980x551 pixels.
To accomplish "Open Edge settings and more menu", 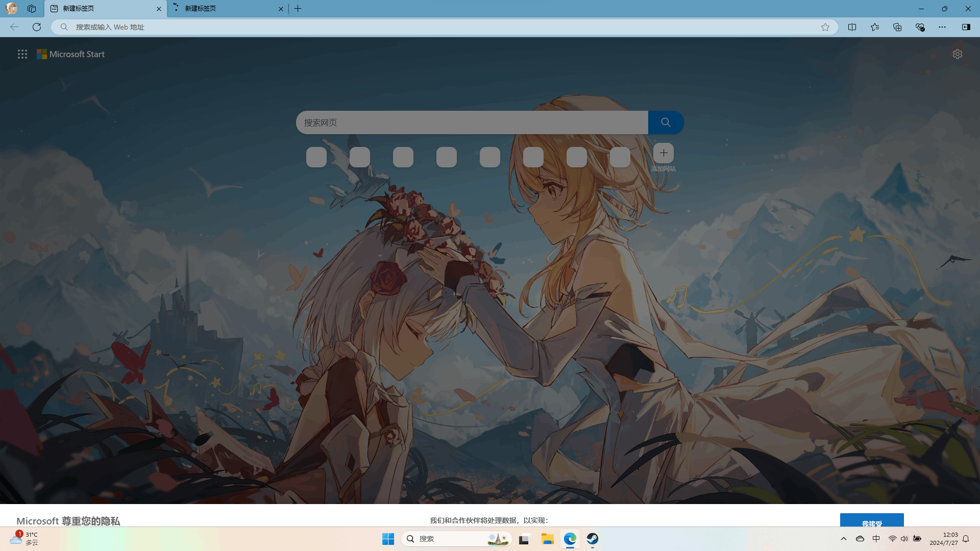I will coord(942,27).
